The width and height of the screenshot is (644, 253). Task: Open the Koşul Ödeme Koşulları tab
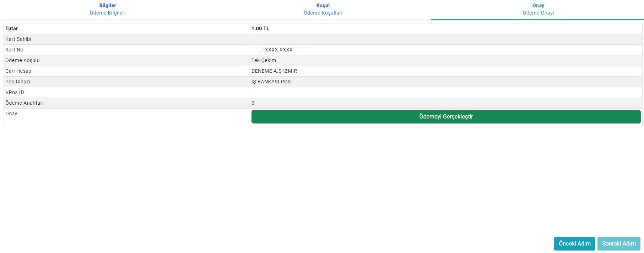pyautogui.click(x=323, y=9)
